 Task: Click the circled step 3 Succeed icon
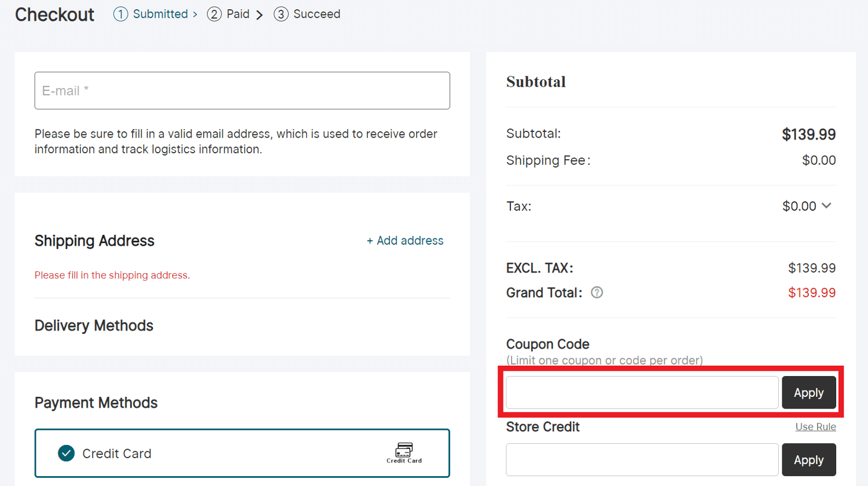click(281, 14)
